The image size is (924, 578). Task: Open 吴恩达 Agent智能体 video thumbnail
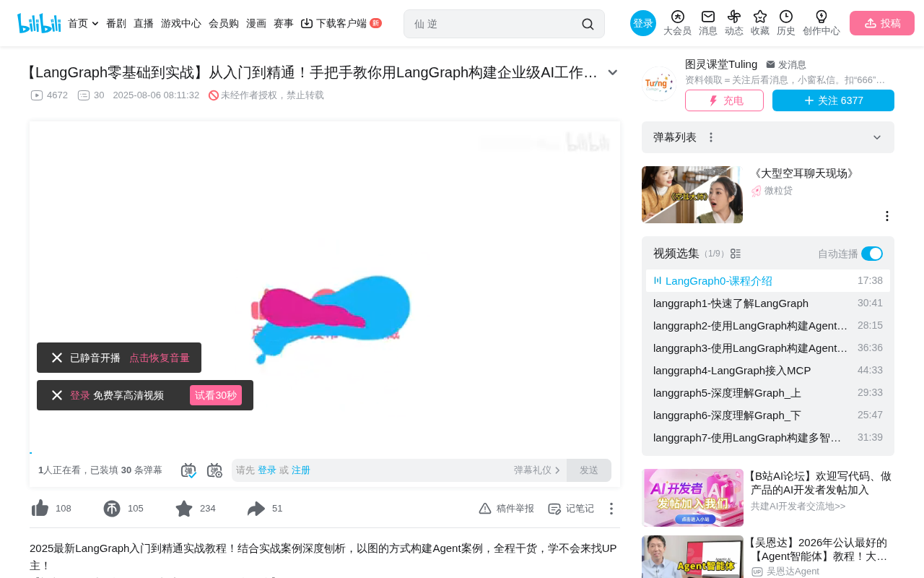692,557
